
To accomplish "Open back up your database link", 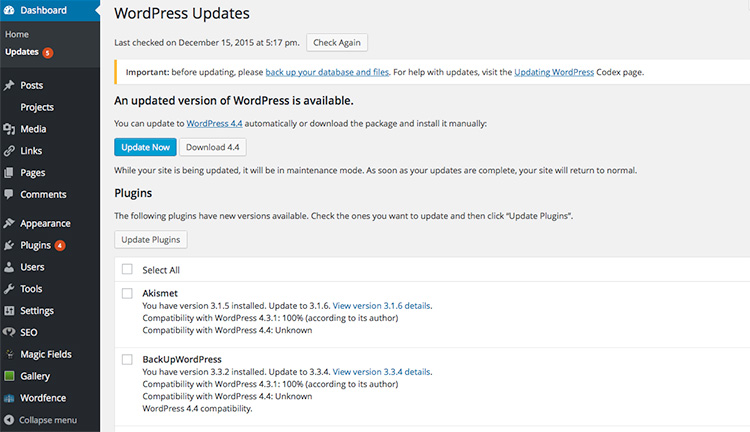I will click(x=327, y=72).
